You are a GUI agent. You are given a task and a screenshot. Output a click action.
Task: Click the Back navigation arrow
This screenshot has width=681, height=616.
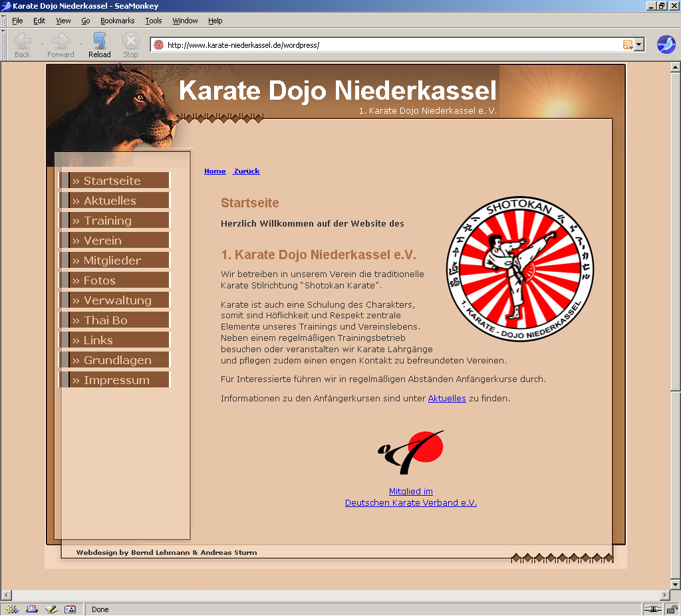point(22,45)
